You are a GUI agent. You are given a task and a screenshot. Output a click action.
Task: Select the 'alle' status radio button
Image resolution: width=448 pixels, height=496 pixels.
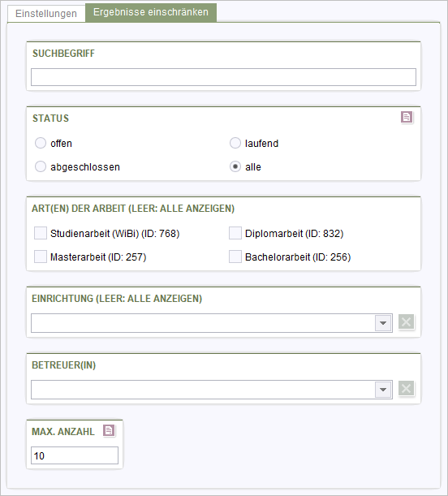[x=235, y=166]
